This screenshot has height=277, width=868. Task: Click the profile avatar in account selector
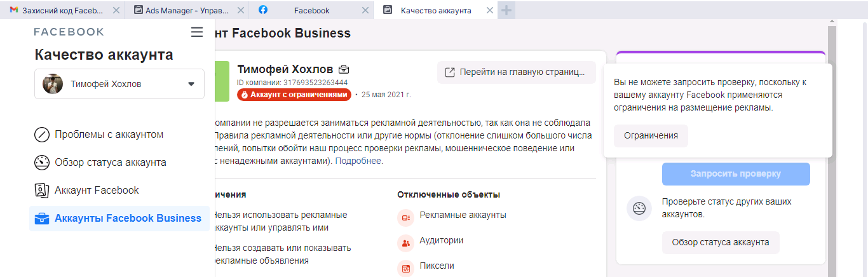(53, 84)
